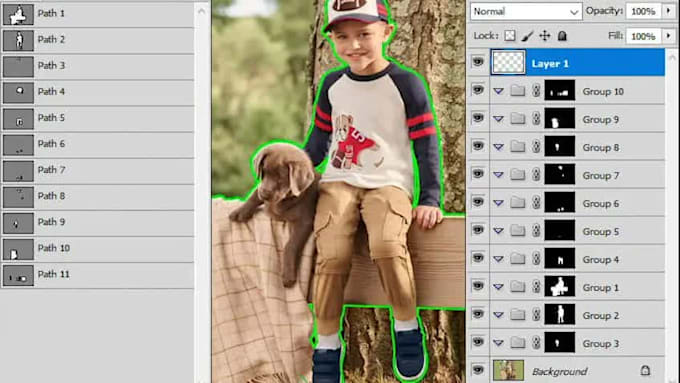The image size is (680, 383).
Task: Click Group 6 folder icon
Action: [x=517, y=203]
